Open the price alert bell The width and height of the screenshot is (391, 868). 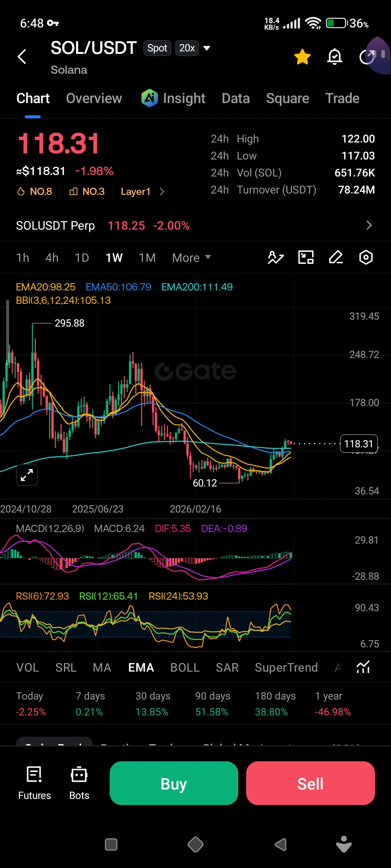point(335,57)
